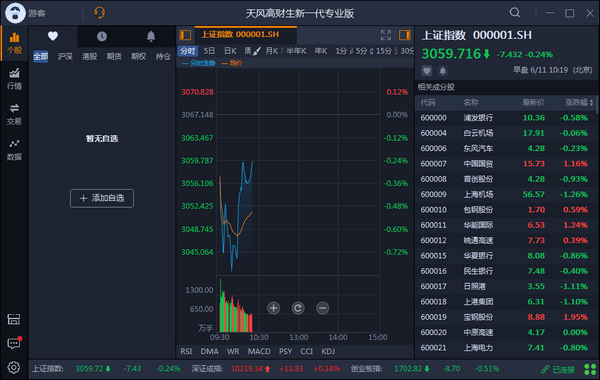Click the search magnifier icon
This screenshot has height=380, width=600.
[x=515, y=13]
